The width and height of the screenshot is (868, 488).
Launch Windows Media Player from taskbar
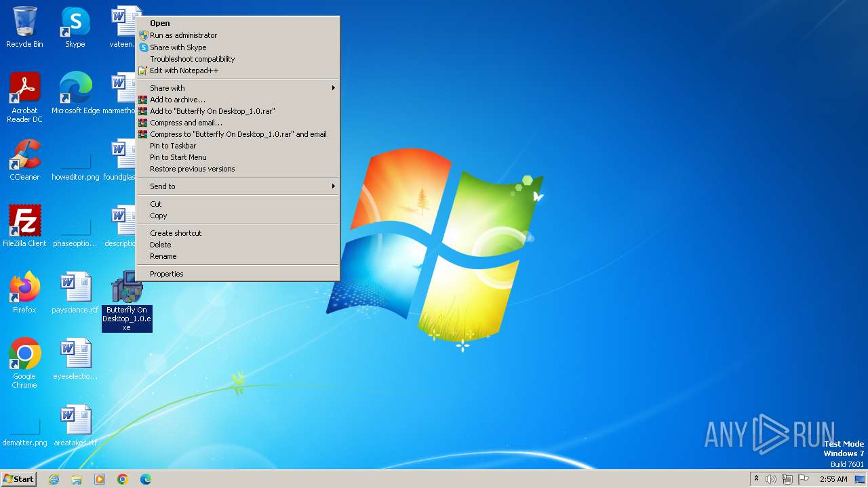point(100,479)
